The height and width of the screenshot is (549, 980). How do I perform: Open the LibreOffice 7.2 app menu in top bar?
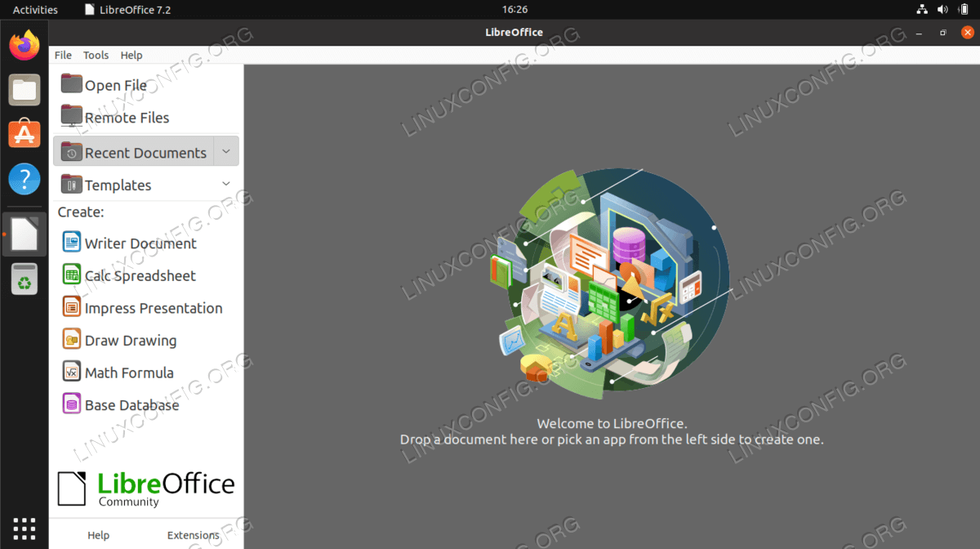pyautogui.click(x=128, y=10)
